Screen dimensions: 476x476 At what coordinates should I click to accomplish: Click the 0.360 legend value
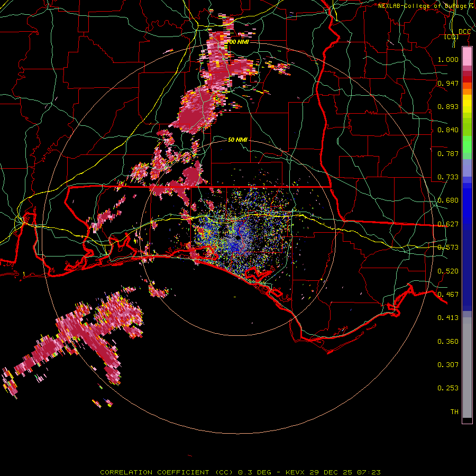pyautogui.click(x=448, y=342)
